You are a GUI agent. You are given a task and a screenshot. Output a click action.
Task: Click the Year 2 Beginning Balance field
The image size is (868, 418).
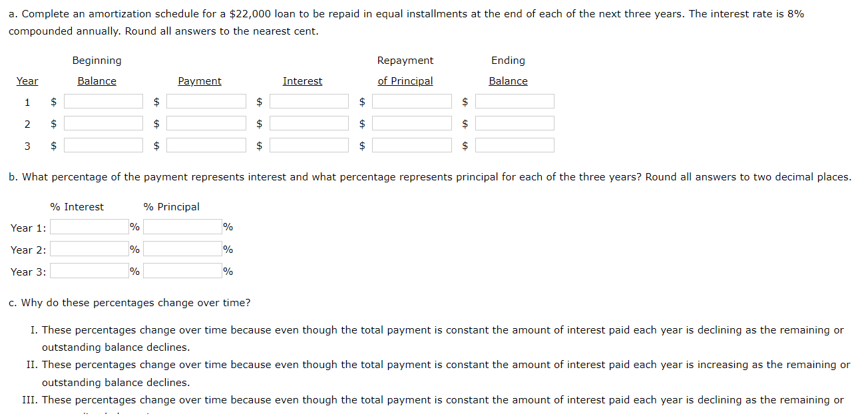[x=103, y=123]
